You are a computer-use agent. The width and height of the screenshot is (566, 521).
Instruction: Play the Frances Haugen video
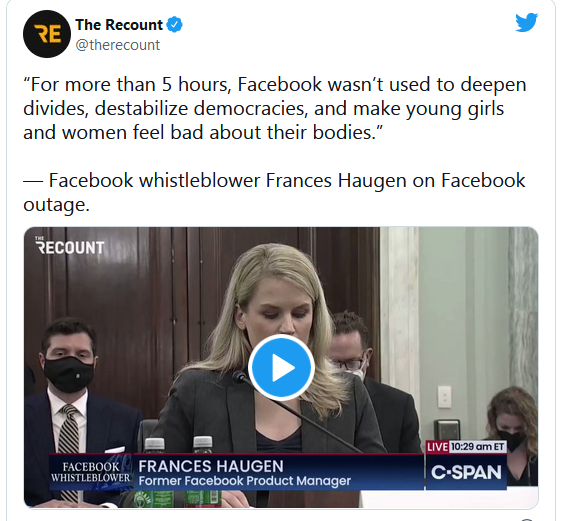(281, 368)
